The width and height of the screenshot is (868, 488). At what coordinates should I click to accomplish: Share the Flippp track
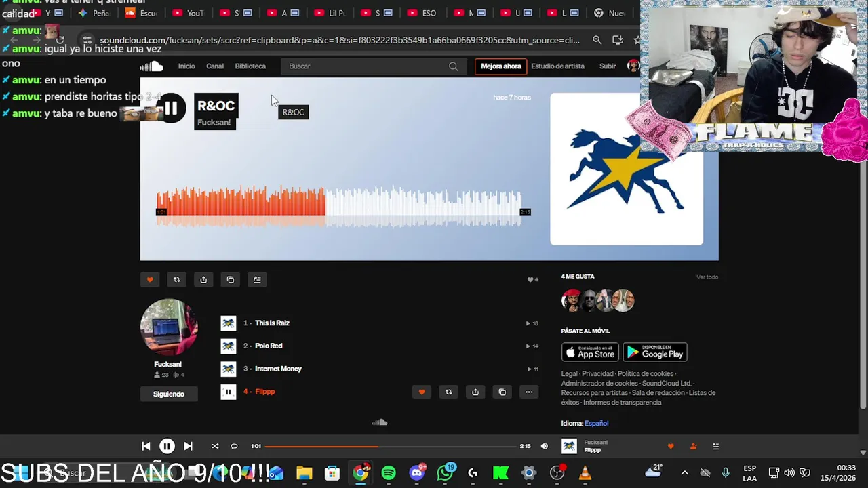coord(475,392)
